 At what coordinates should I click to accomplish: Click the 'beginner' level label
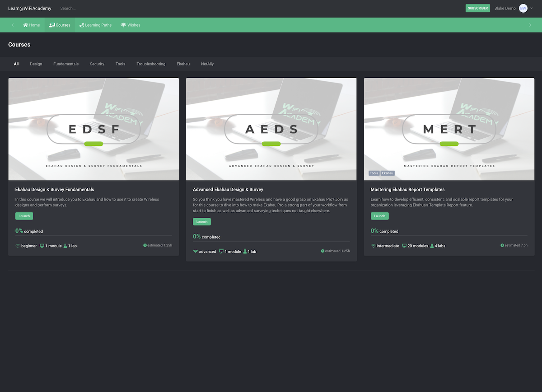(x=29, y=246)
